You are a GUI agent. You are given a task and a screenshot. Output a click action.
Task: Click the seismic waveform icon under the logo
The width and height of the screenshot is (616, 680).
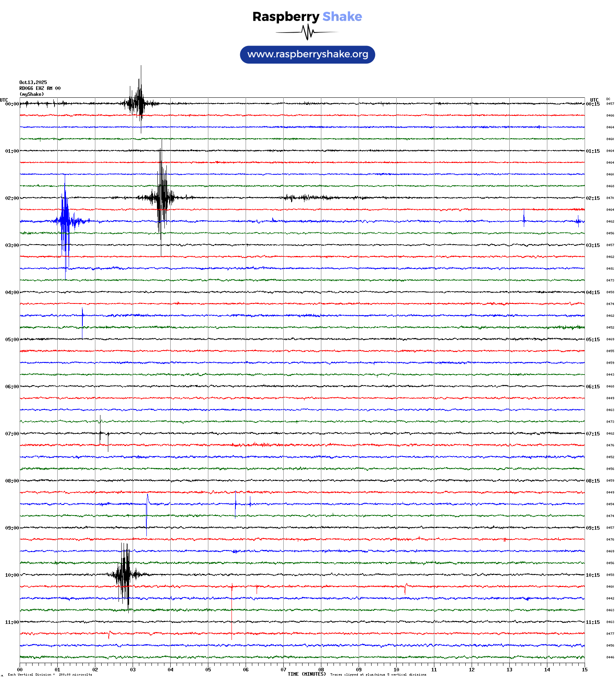pos(307,32)
